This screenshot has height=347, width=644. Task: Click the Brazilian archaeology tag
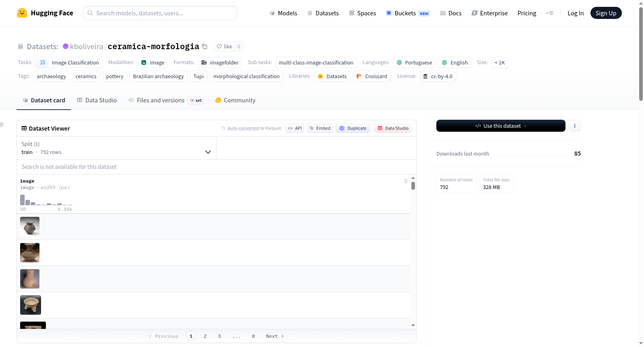pyautogui.click(x=158, y=76)
